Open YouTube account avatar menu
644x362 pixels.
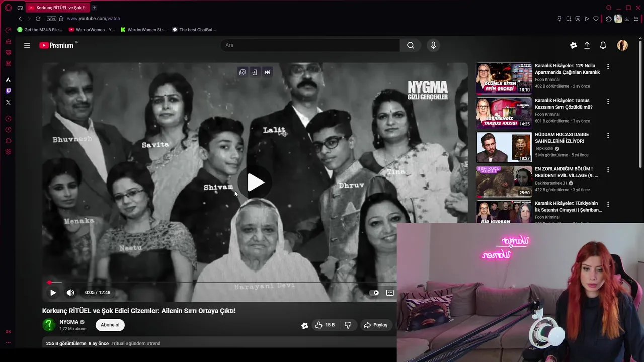coord(622,45)
